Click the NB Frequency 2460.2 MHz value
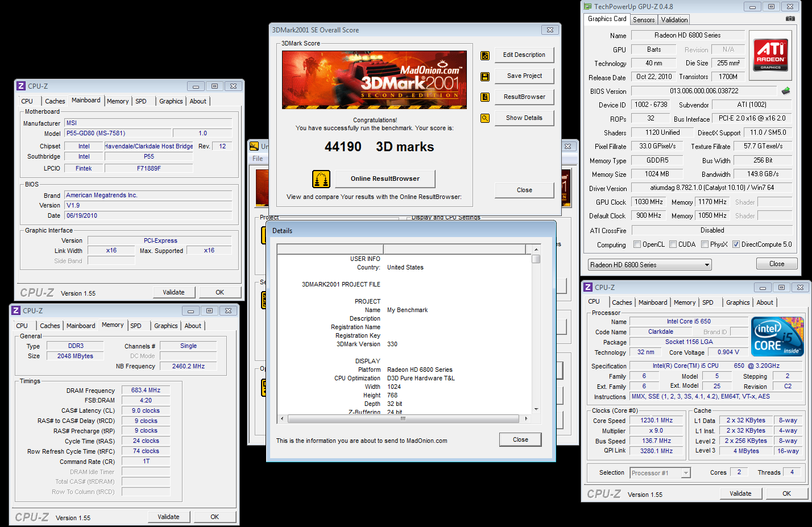 click(188, 367)
